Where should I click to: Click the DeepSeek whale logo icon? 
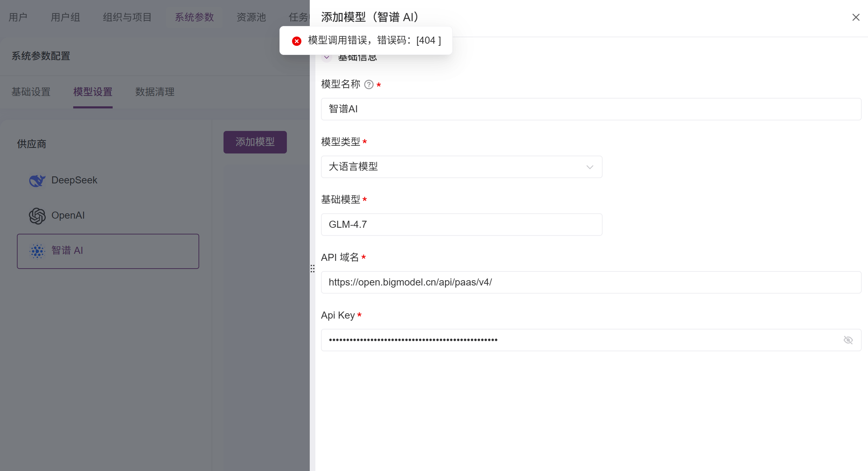pyautogui.click(x=37, y=181)
